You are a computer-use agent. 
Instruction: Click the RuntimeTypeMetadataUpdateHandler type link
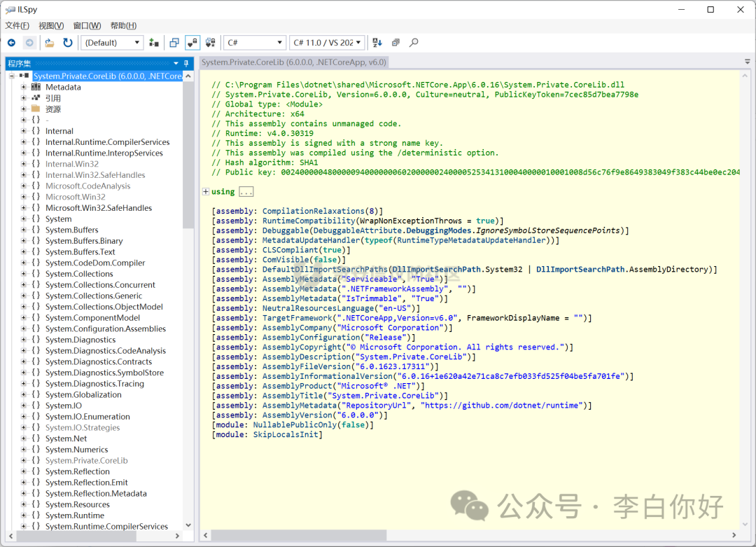coord(472,240)
